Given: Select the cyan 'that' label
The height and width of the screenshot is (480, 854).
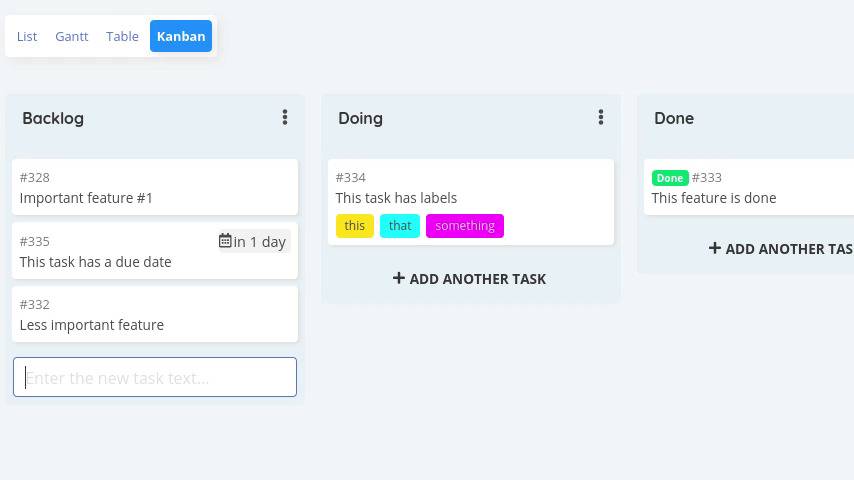Looking at the screenshot, I should (x=400, y=226).
